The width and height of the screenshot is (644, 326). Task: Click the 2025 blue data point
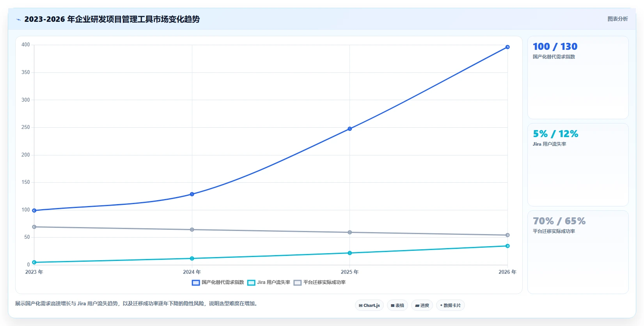[349, 129]
